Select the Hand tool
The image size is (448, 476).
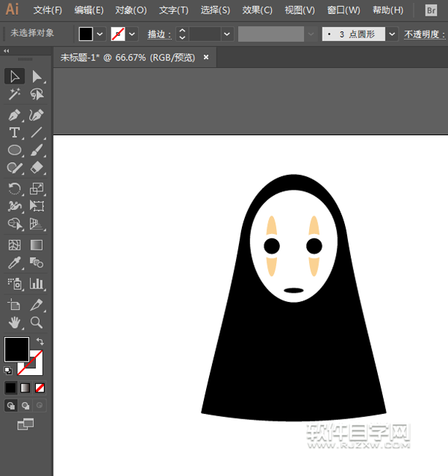14,323
